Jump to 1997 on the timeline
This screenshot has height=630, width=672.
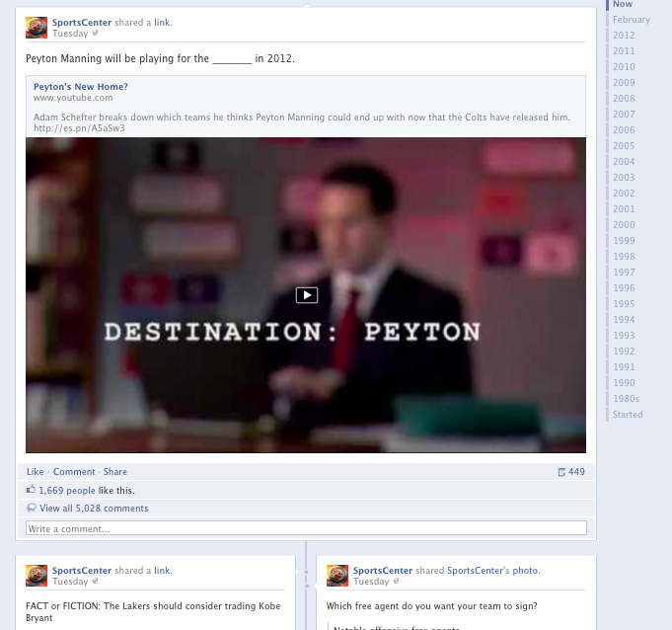tap(624, 273)
